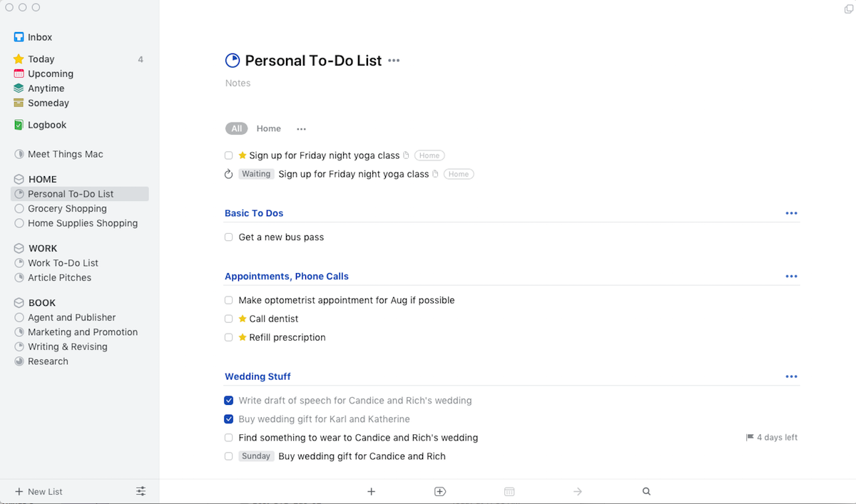
Task: Check off Get a new bus pass
Action: tap(229, 237)
